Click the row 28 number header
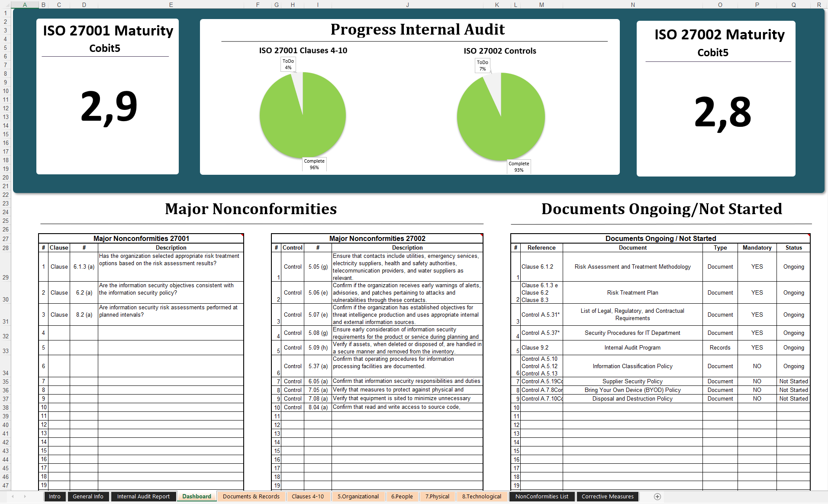 pyautogui.click(x=6, y=247)
